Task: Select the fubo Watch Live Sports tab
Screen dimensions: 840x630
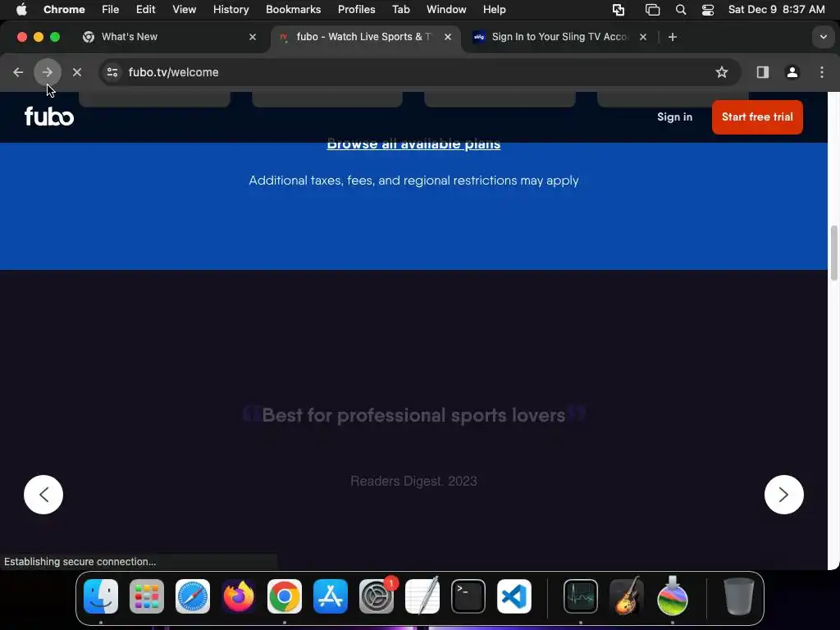Action: (364, 37)
